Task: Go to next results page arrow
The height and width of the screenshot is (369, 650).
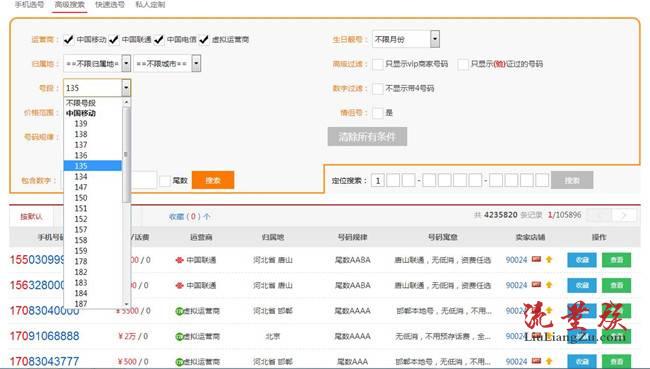Action: (624, 215)
